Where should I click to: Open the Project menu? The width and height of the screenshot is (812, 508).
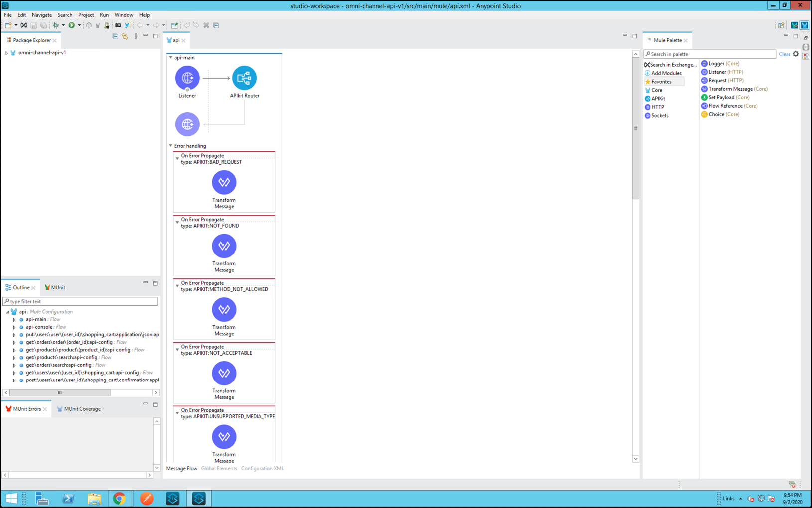click(86, 15)
